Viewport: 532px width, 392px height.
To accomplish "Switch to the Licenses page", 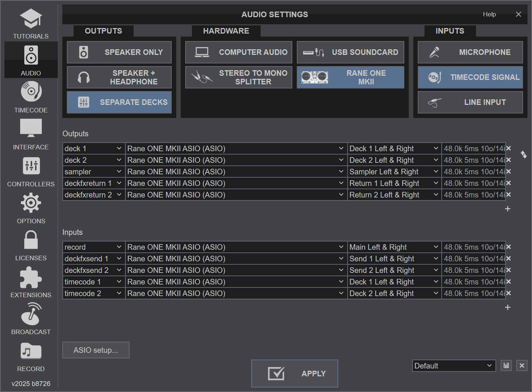I will pyautogui.click(x=31, y=245).
